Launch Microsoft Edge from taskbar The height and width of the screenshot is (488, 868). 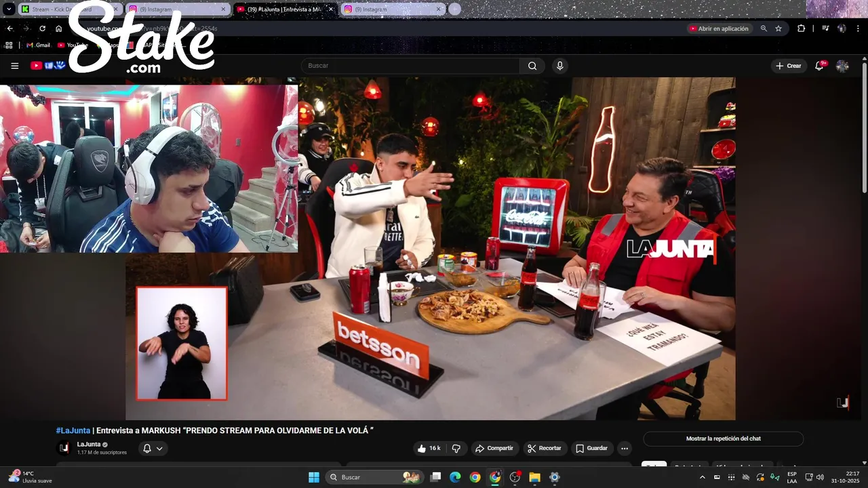pos(455,477)
